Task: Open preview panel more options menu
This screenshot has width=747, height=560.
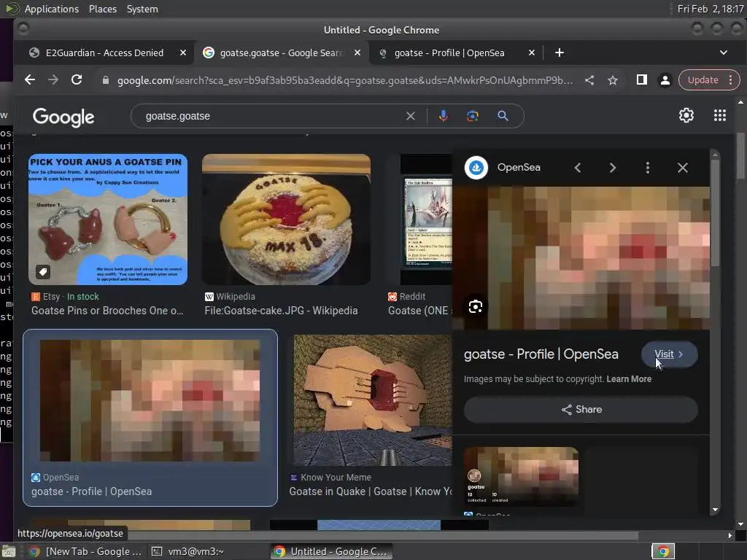Action: pyautogui.click(x=648, y=168)
